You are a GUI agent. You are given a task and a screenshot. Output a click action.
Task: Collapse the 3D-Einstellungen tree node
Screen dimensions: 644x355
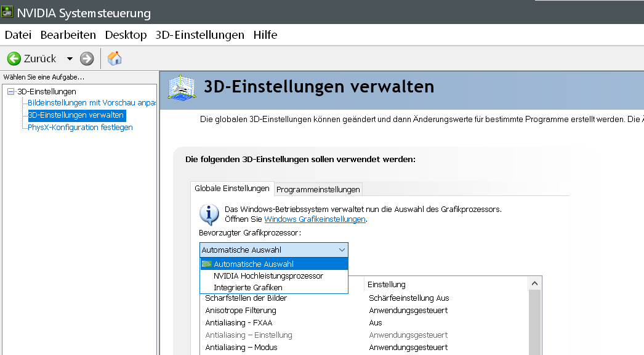tap(10, 91)
